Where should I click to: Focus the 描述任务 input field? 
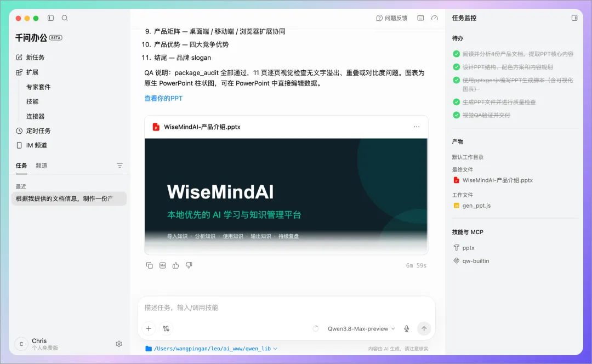coord(286,308)
